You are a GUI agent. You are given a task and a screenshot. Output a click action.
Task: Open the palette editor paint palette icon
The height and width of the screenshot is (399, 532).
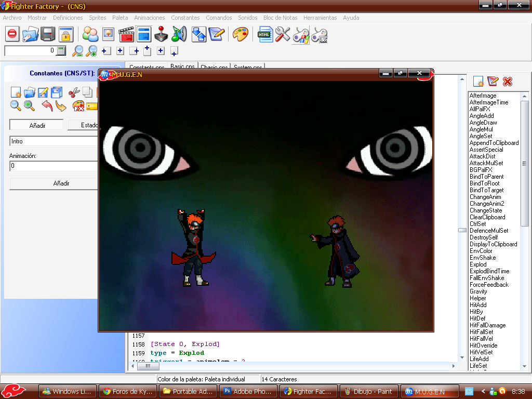pyautogui.click(x=240, y=34)
